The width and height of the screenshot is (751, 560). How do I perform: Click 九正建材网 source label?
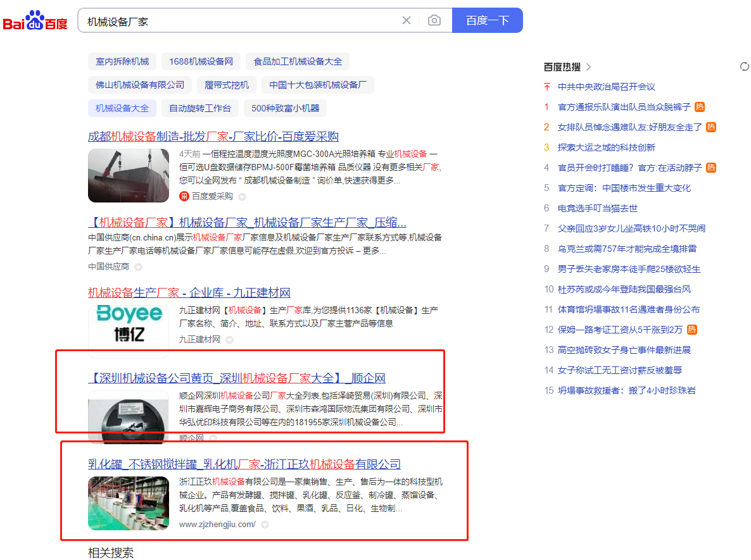[199, 339]
